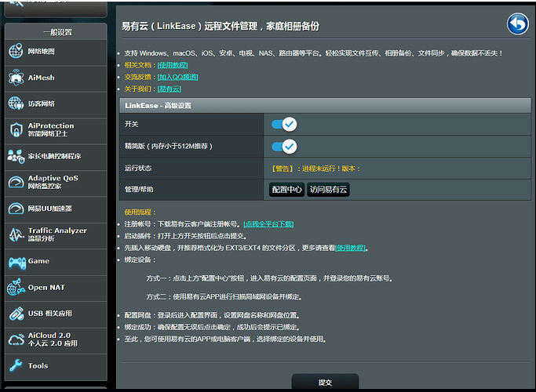Screen dimensions: 536x392
Task: Go to Adaptive QoS menu item
Action: (54, 182)
